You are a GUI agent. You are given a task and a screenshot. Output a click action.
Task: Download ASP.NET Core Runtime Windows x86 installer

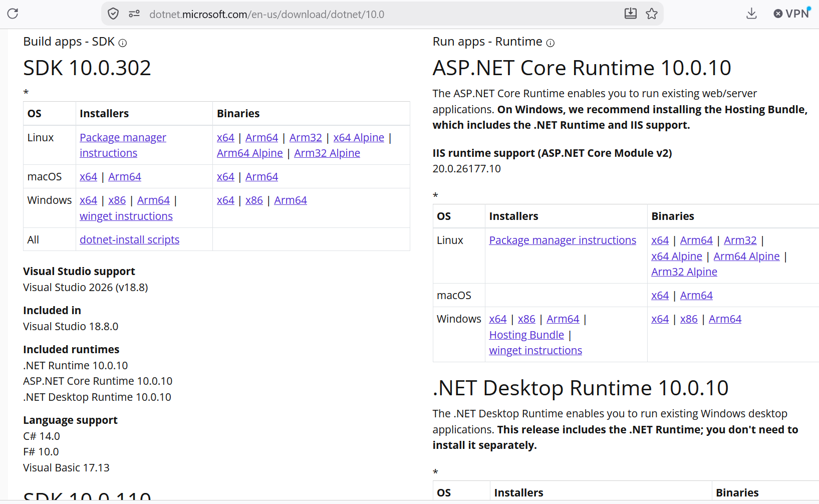pyautogui.click(x=526, y=319)
